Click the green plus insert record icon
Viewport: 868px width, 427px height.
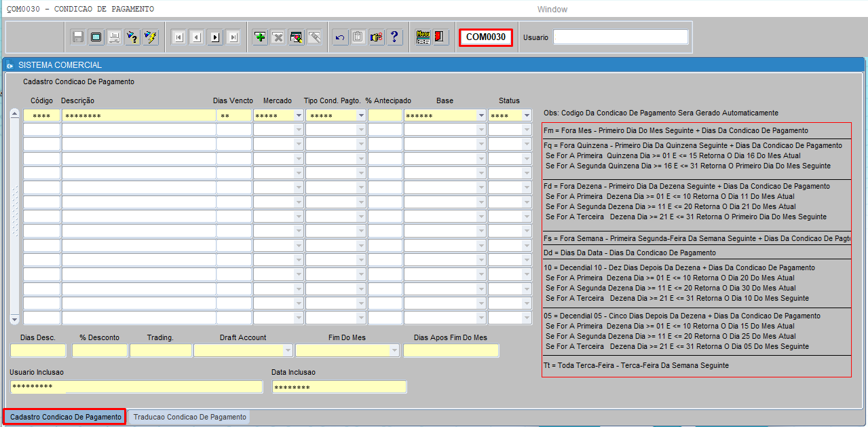click(260, 37)
